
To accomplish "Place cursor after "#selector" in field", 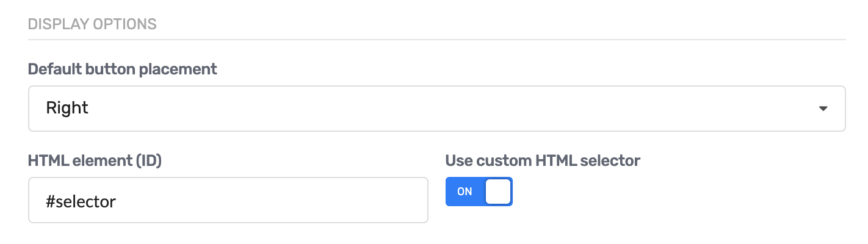I will pyautogui.click(x=117, y=201).
